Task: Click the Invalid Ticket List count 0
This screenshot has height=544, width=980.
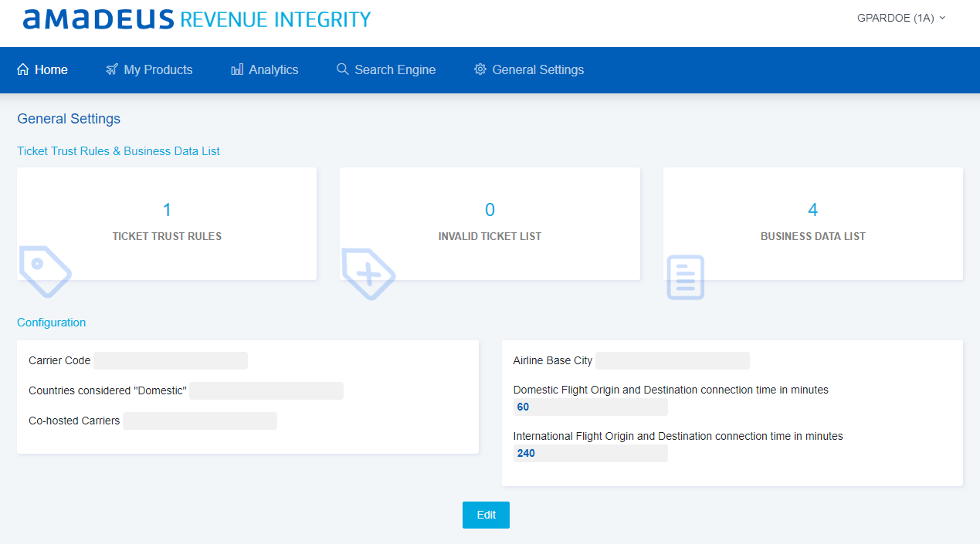Action: 490,209
